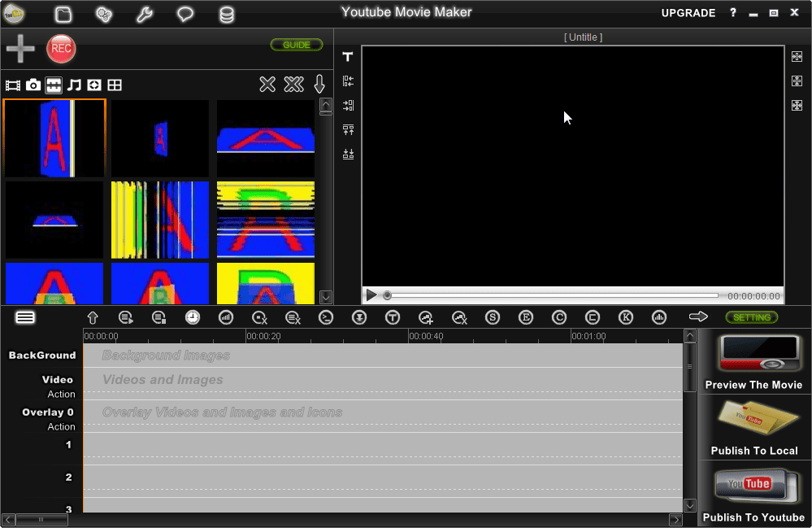Click the SETTING button on timeline toolbar
Screen dimensions: 812x528
click(750, 317)
